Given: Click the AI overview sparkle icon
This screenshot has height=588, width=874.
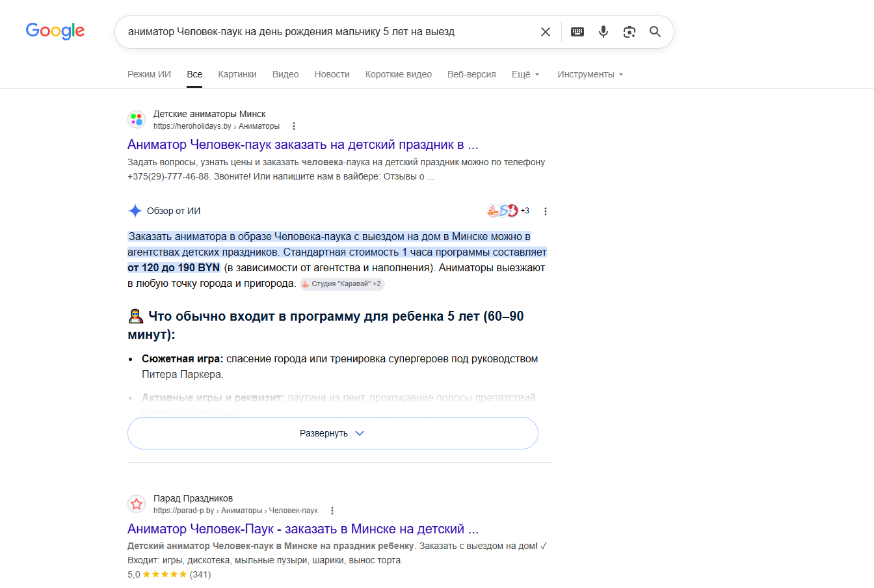Looking at the screenshot, I should (135, 211).
